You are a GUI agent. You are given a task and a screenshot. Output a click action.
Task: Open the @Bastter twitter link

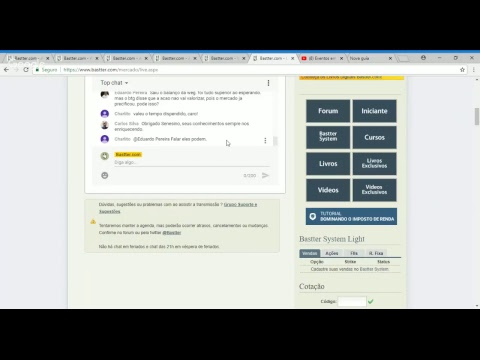[172, 233]
